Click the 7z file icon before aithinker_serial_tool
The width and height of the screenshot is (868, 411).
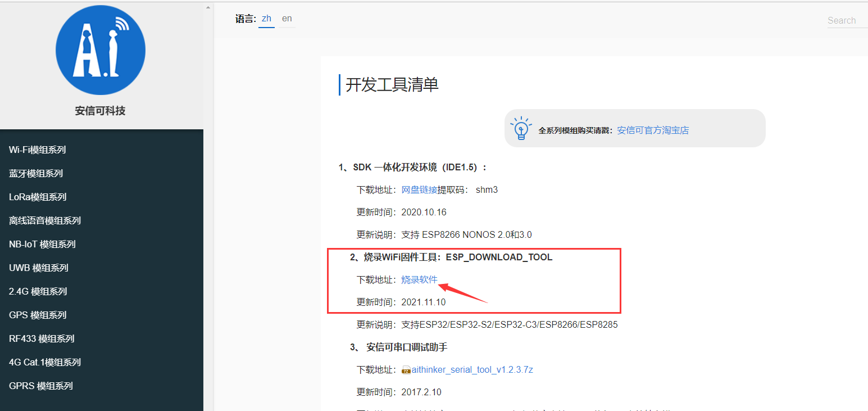[x=406, y=370]
